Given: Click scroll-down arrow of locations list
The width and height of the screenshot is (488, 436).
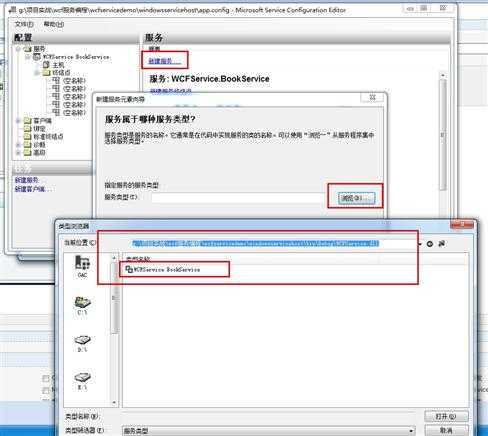Looking at the screenshot, I should pos(114,402).
